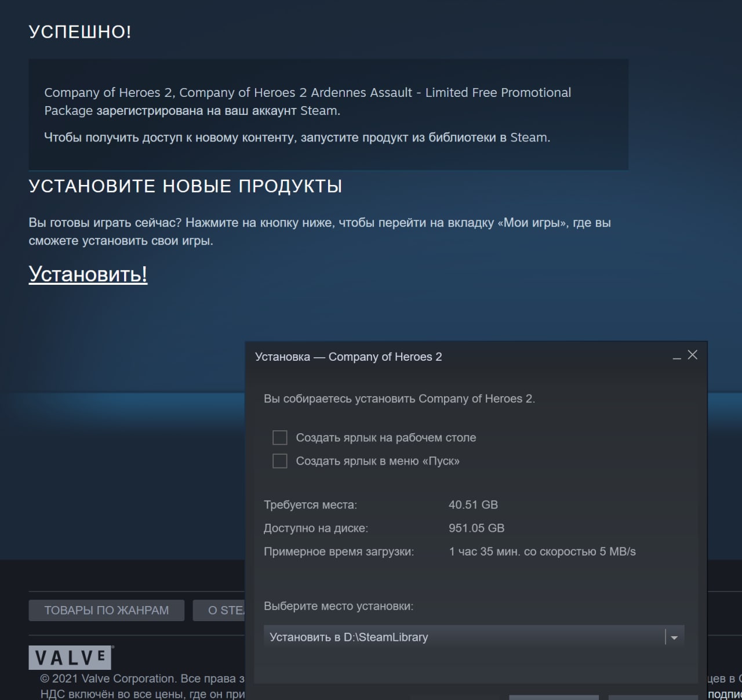Click the Valve logo in the footer
Viewport: 742px width, 700px height.
pos(71,658)
